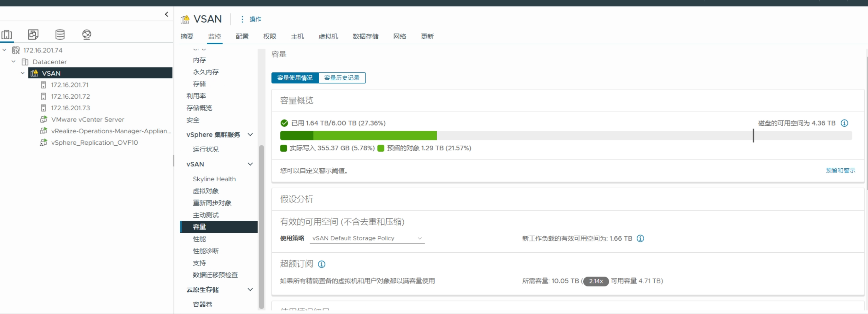Screen dimensions: 868x314
Task: Open 性能诊断 in the vSAN menu
Action: click(206, 250)
